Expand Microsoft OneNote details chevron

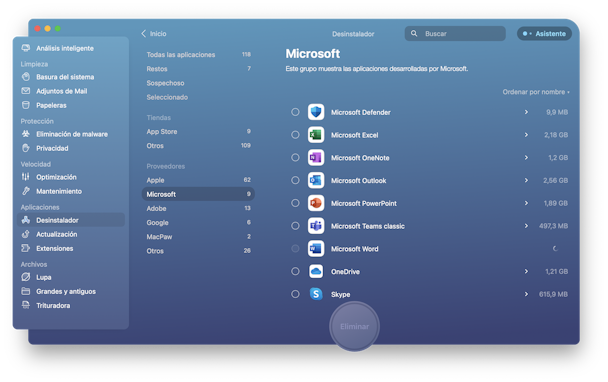tap(526, 157)
